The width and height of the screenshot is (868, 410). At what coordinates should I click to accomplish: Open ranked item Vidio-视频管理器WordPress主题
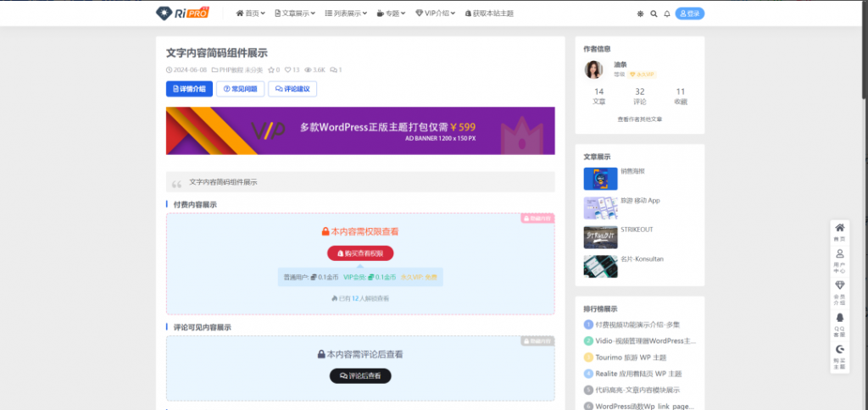[x=645, y=341]
